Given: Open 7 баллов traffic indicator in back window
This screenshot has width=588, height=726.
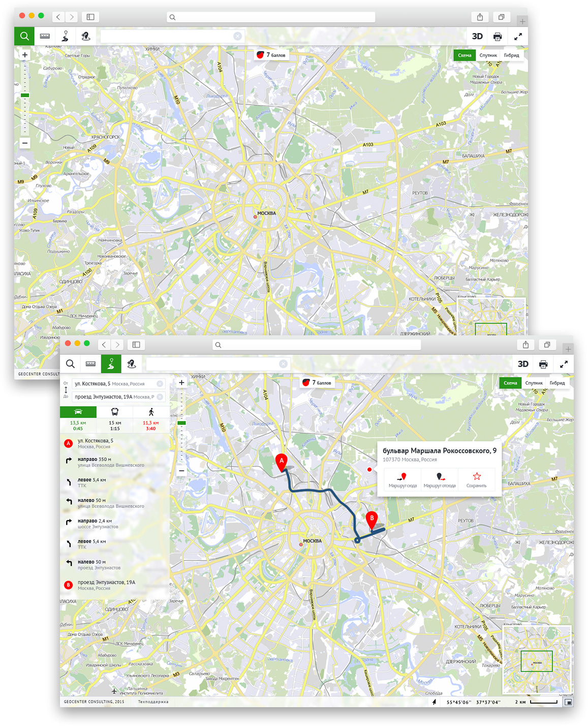Looking at the screenshot, I should 272,55.
